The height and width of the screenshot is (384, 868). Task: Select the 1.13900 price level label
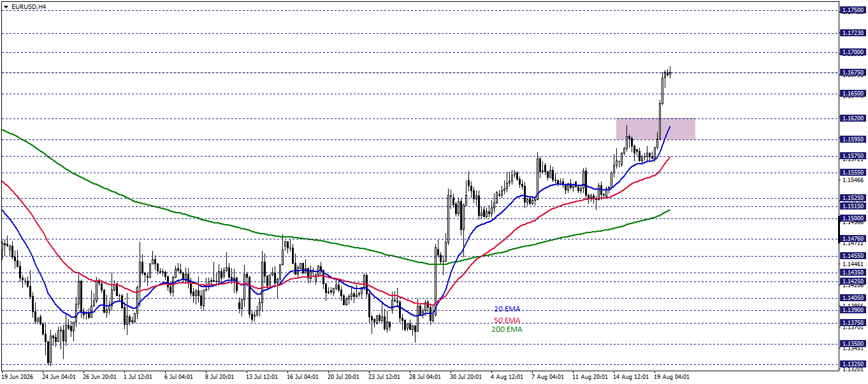point(853,309)
